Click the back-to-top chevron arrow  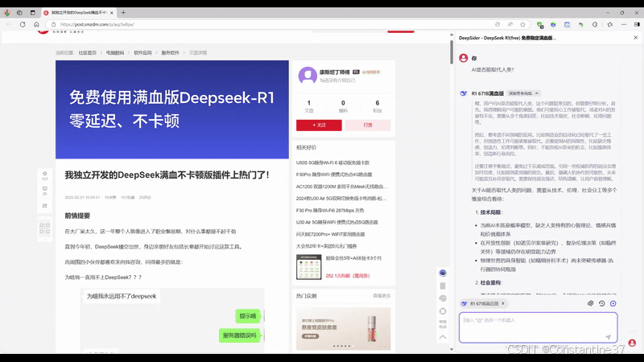tap(443, 337)
